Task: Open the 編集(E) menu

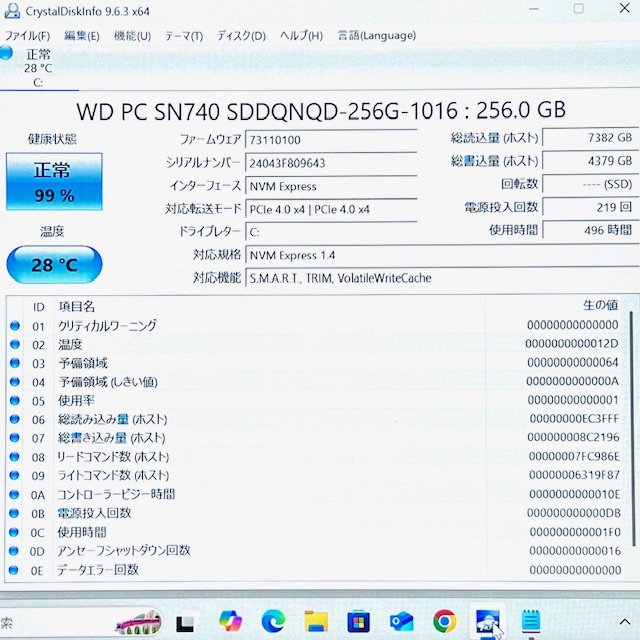Action: [x=82, y=36]
